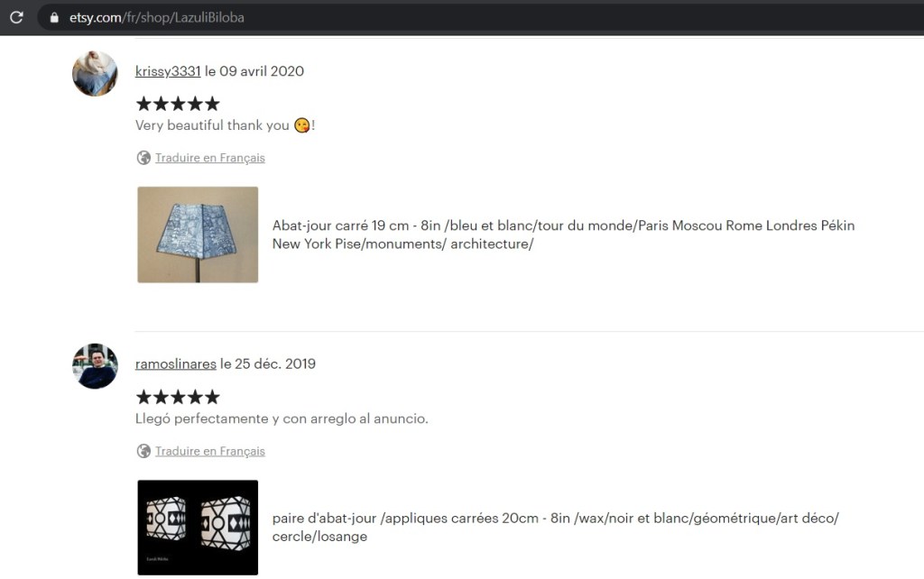This screenshot has width=924, height=579.
Task: Reload the page with the refresh icon
Action: pos(16,17)
